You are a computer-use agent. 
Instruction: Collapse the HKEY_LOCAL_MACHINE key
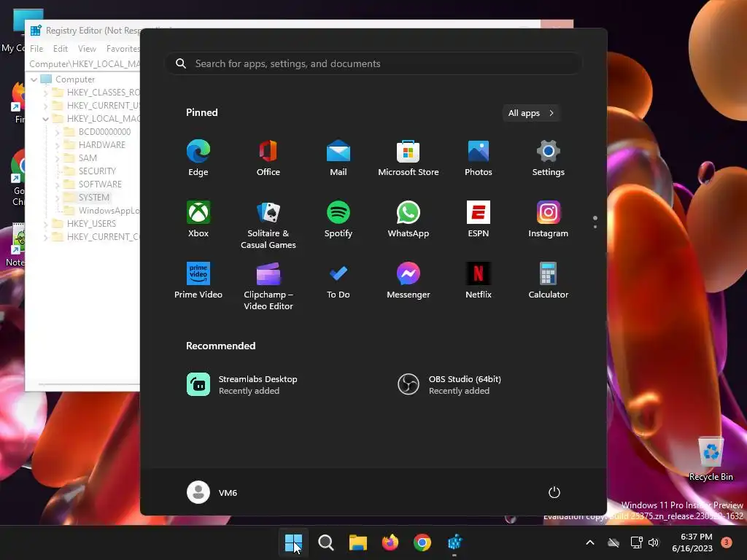[x=46, y=119]
